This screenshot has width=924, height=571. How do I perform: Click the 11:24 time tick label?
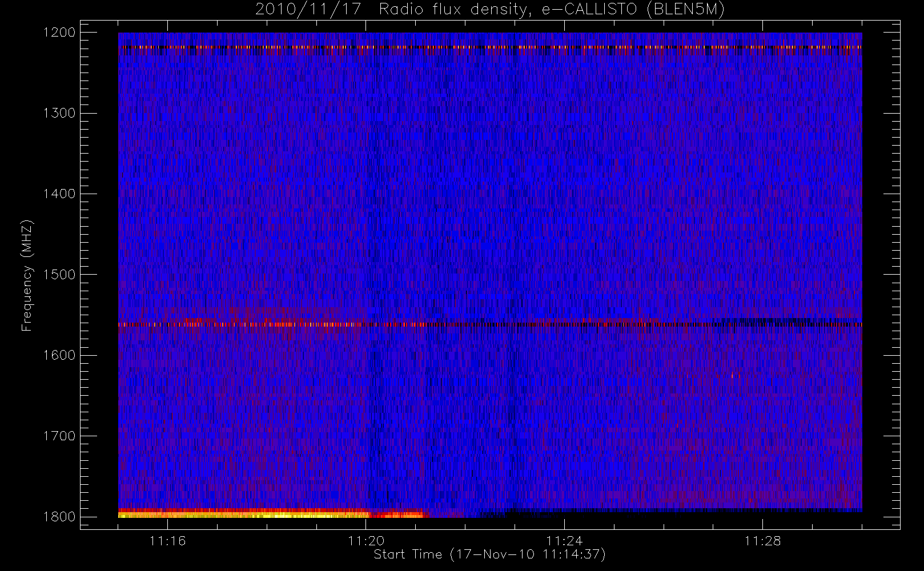tap(564, 541)
